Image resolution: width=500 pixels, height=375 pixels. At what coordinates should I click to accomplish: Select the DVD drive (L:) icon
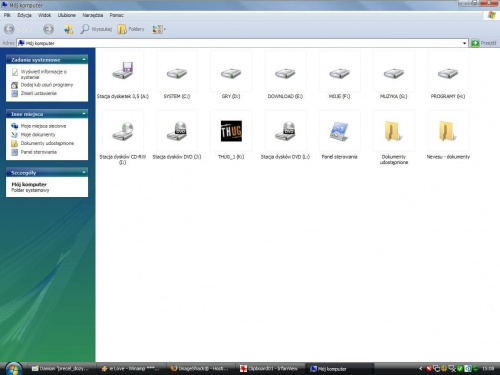pos(285,131)
